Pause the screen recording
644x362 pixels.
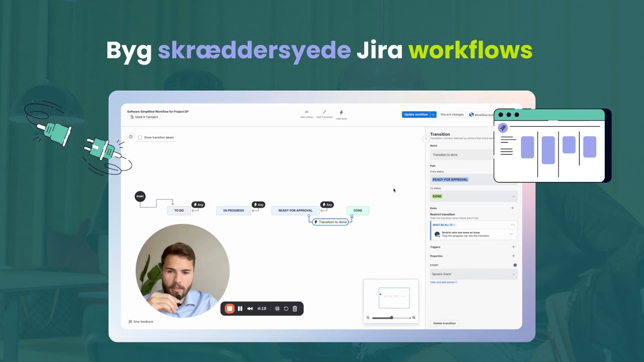pos(240,309)
